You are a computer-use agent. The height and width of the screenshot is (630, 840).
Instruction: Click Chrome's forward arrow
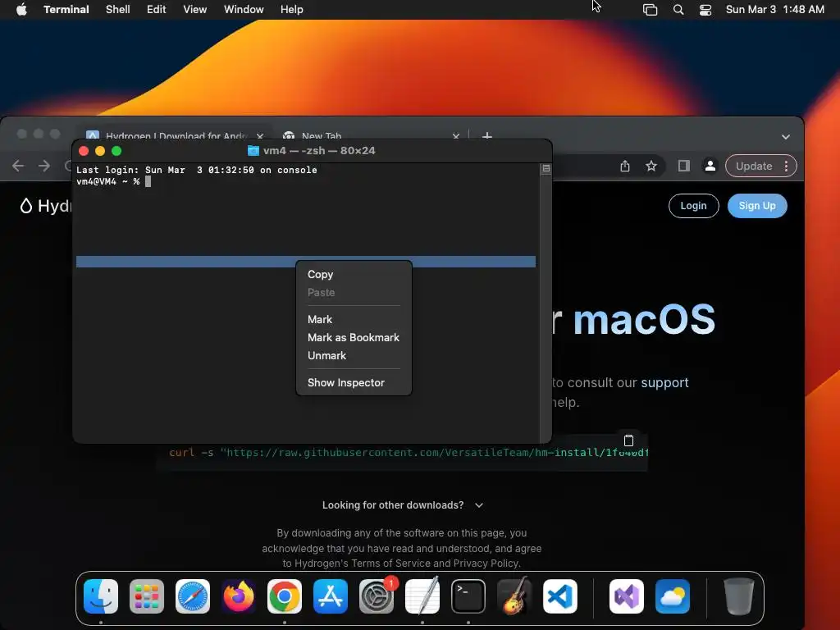[44, 166]
